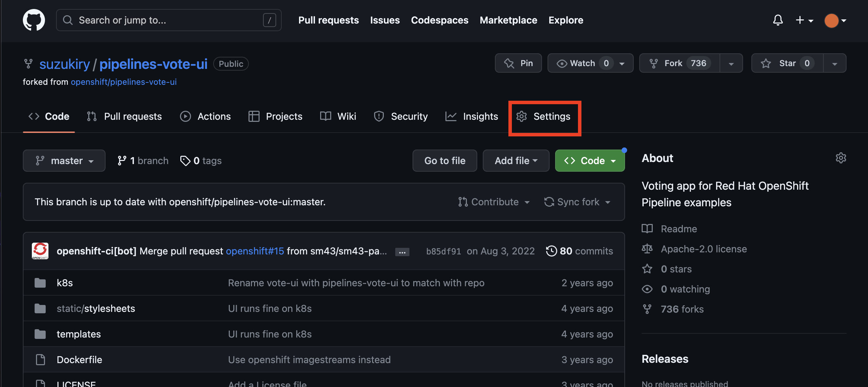The height and width of the screenshot is (387, 868).
Task: Switch to the Projects tab
Action: click(275, 116)
